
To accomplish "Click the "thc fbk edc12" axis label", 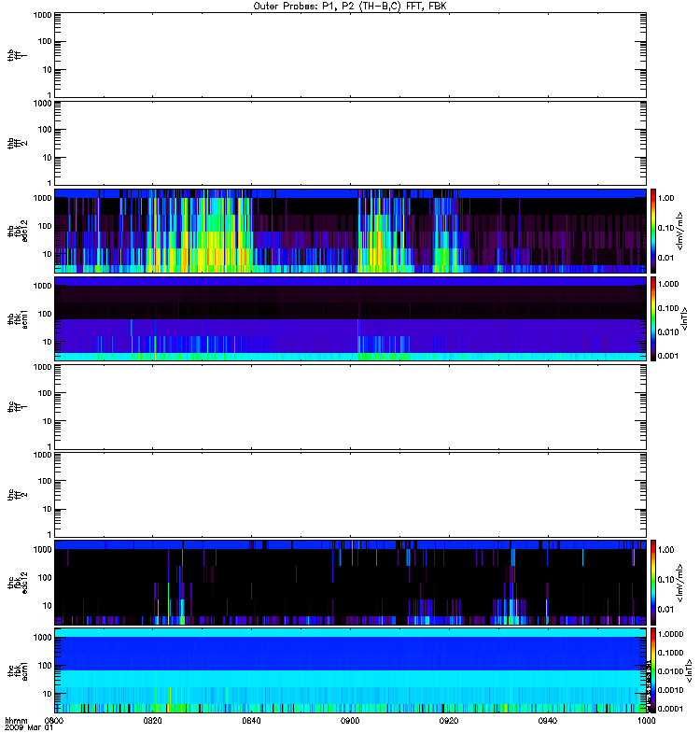I will pos(17,583).
